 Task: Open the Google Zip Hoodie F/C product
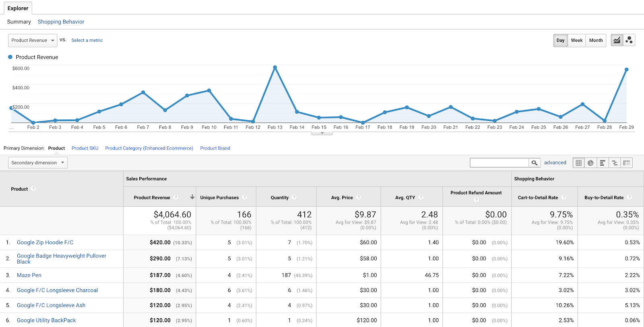tap(45, 243)
